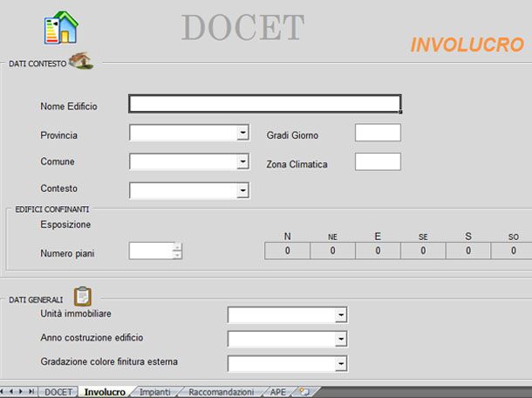Open the Raccomandazioni sheet tab
The height and width of the screenshot is (398, 532).
point(222,392)
